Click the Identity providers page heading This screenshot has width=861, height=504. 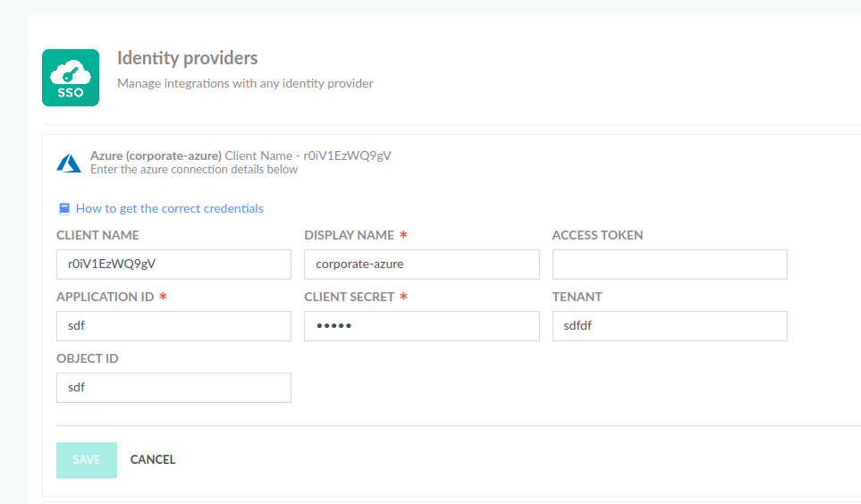pyautogui.click(x=188, y=58)
